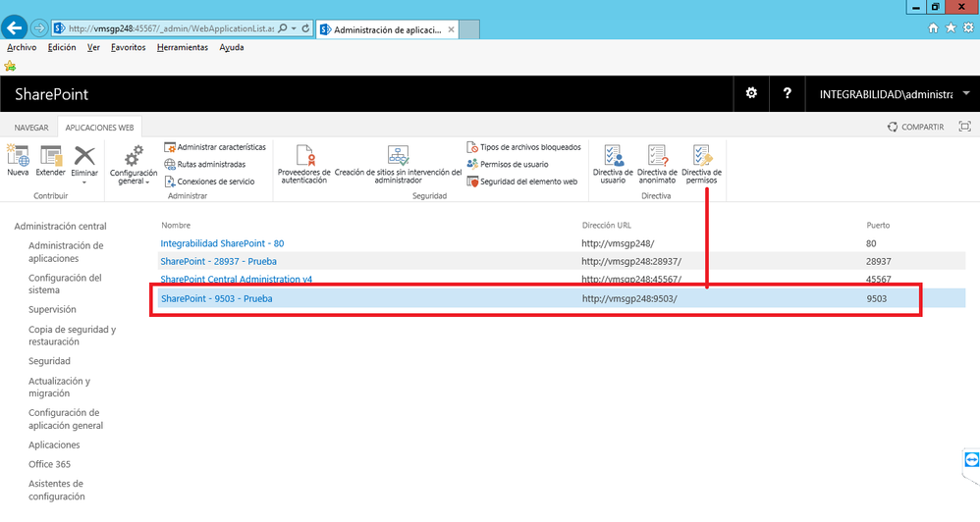Click the SharePoint brand title
This screenshot has width=980, height=522.
coord(52,94)
